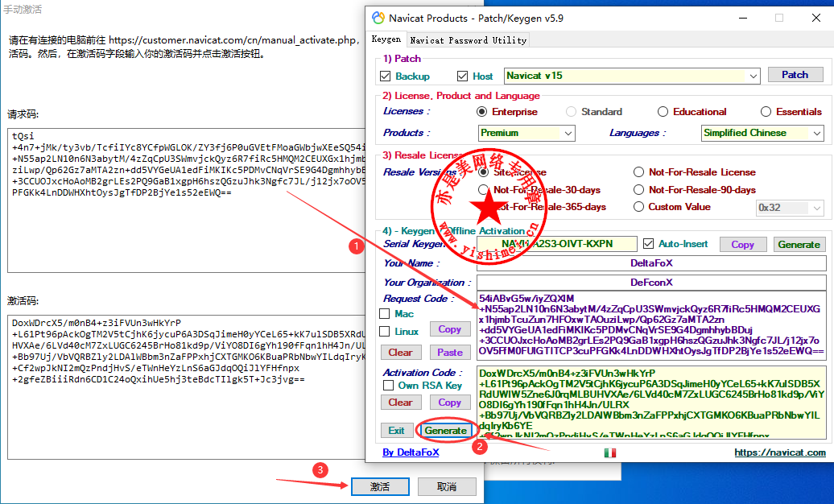
Task: Click the Your Organization field DeFconX
Action: [x=651, y=282]
